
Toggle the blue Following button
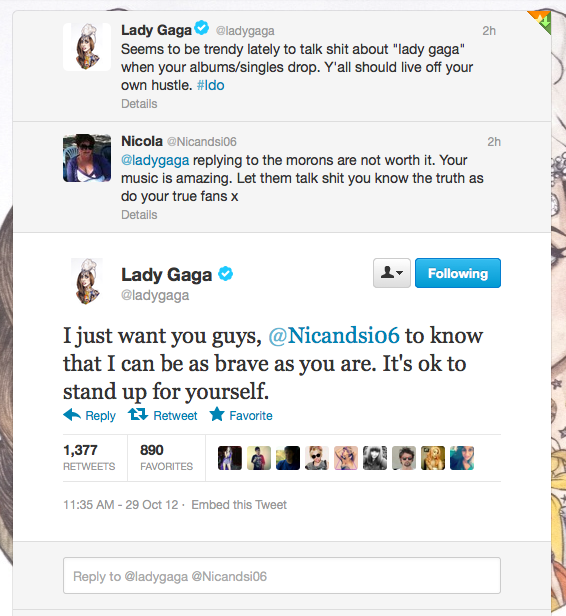[x=458, y=273]
